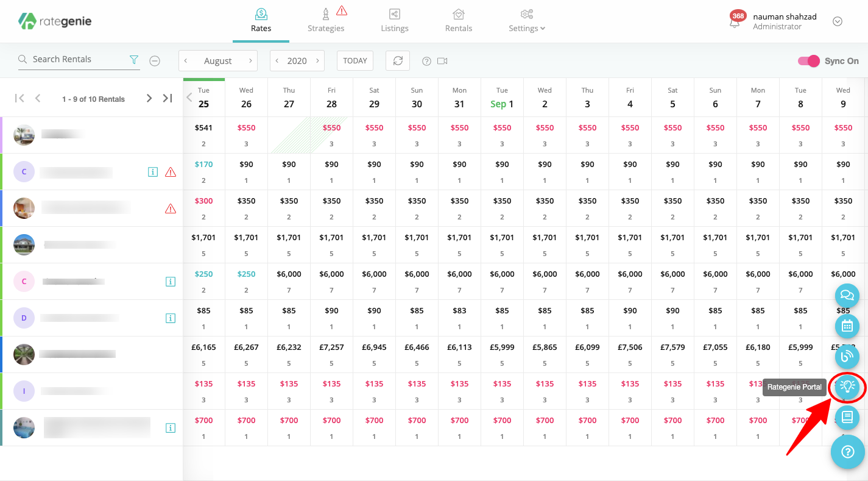Image resolution: width=868 pixels, height=481 pixels.
Task: Click the TODAY button
Action: 355,60
